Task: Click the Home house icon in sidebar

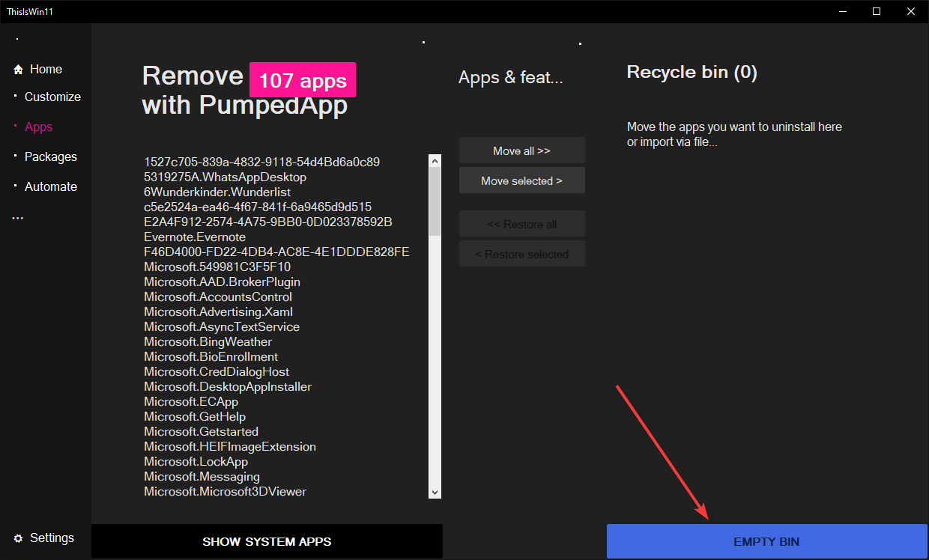Action: pyautogui.click(x=18, y=70)
